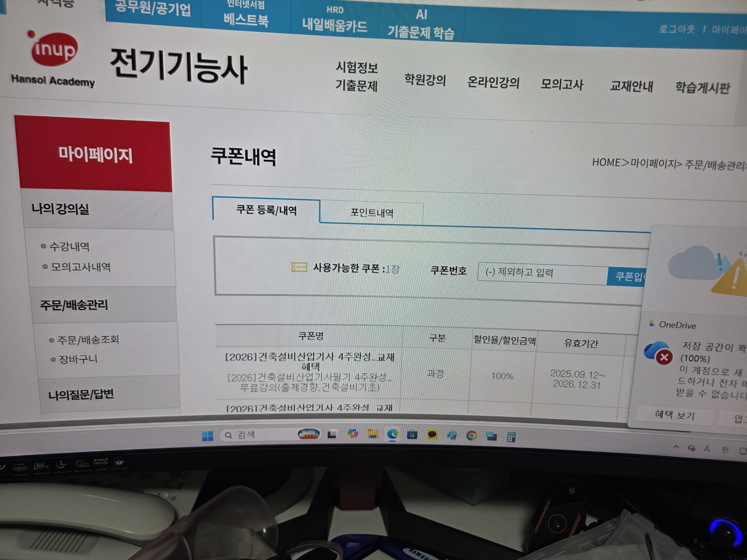Viewport: 747px width, 560px height.
Task: Open 수강내역 in the sidebar
Action: point(70,246)
